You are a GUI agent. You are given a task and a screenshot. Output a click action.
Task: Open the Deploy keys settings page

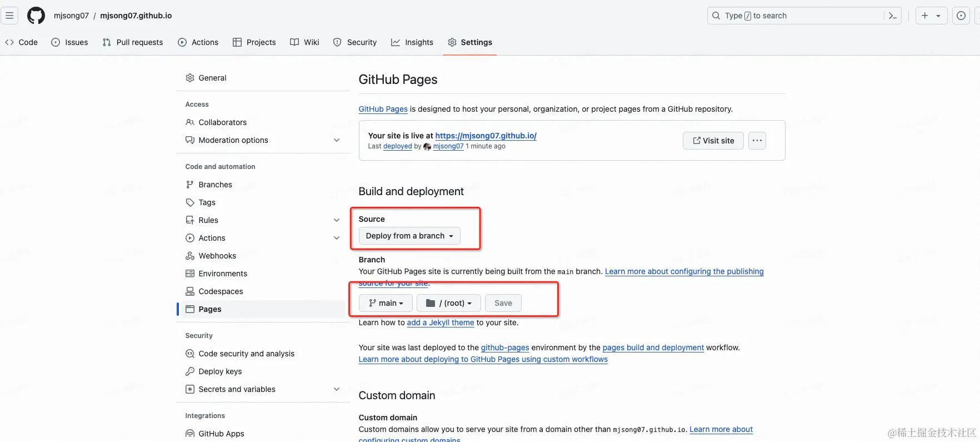point(263,371)
